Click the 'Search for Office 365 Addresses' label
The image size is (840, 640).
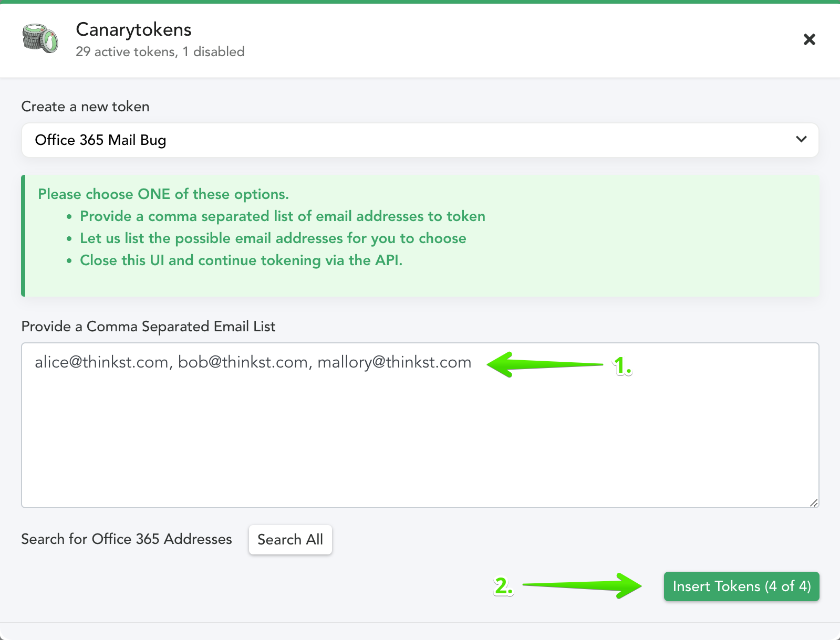(127, 539)
